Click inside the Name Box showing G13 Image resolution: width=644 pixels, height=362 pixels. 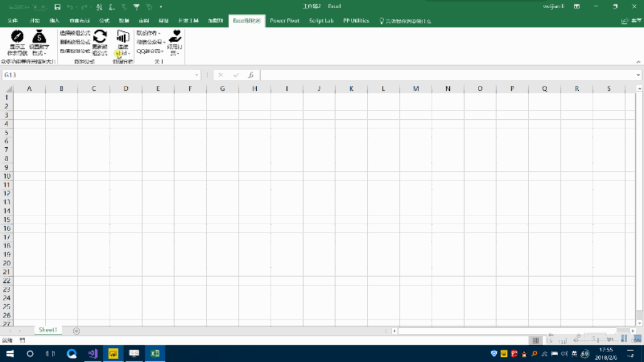pos(97,75)
